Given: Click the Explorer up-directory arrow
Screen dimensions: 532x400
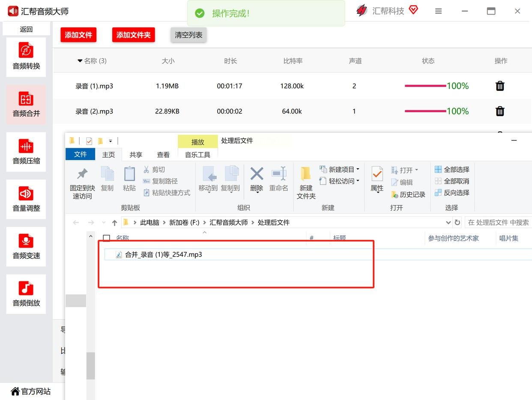Looking at the screenshot, I should pyautogui.click(x=114, y=223).
